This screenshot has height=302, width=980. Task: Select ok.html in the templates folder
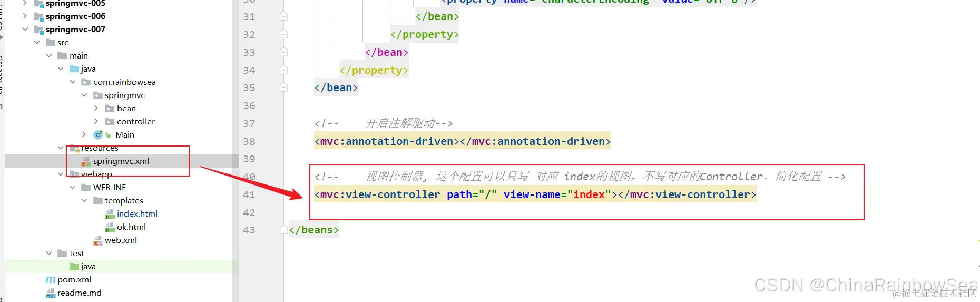click(x=131, y=227)
